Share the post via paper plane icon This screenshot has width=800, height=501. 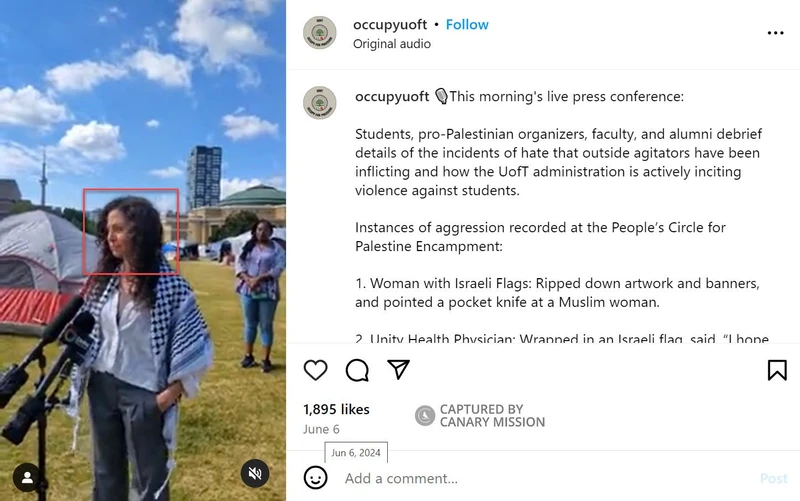point(398,369)
